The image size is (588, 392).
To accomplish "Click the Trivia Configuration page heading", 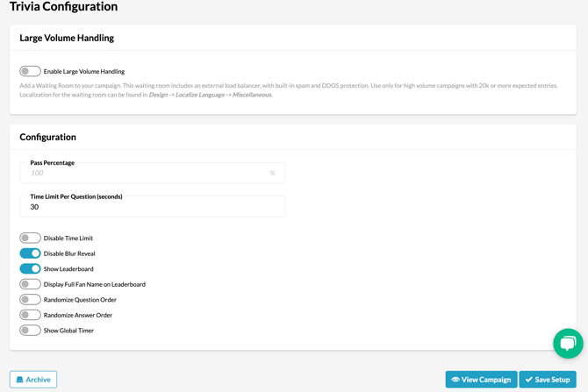I will point(64,6).
